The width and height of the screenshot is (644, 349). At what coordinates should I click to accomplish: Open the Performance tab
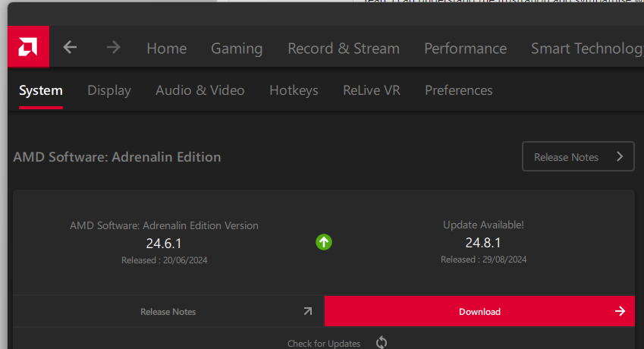tap(465, 49)
